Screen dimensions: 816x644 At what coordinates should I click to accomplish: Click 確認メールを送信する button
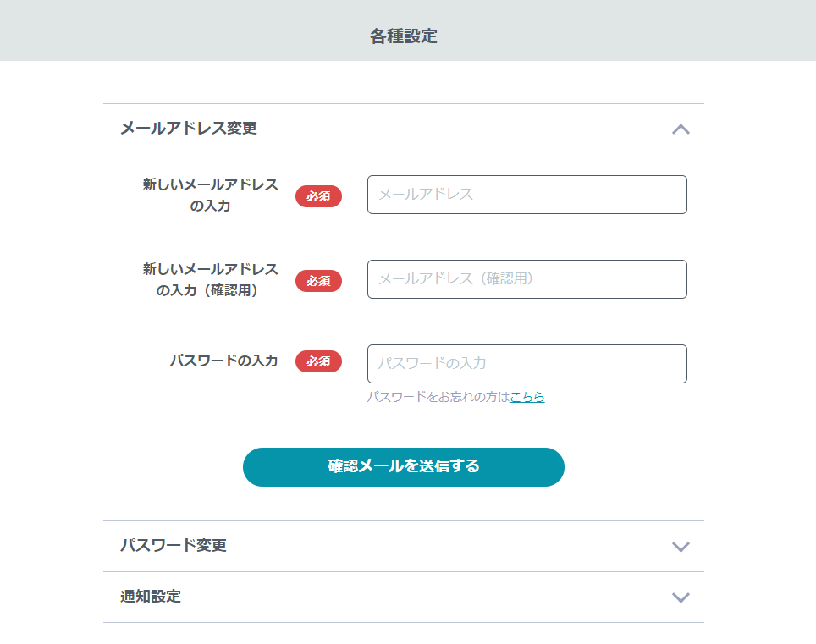pos(403,466)
